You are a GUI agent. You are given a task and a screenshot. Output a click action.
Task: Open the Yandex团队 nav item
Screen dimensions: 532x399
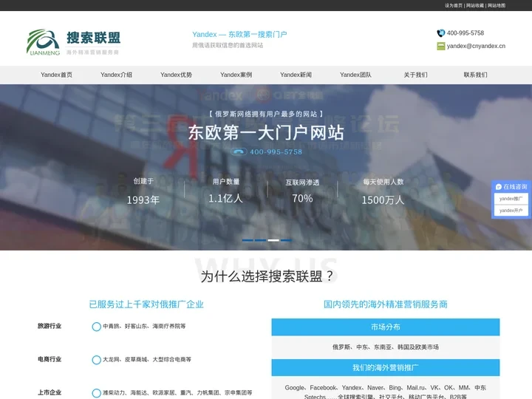click(x=355, y=75)
